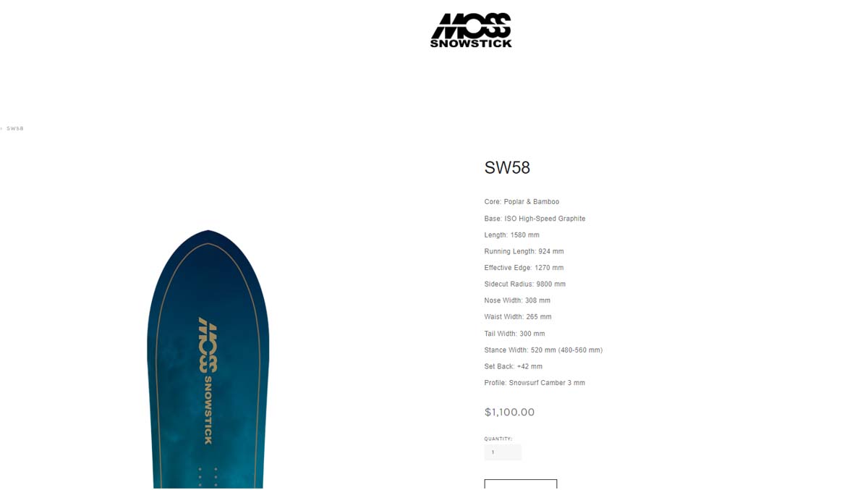Select the SW58 breadcrumb link
Image resolution: width=868 pixels, height=490 pixels.
tap(15, 129)
